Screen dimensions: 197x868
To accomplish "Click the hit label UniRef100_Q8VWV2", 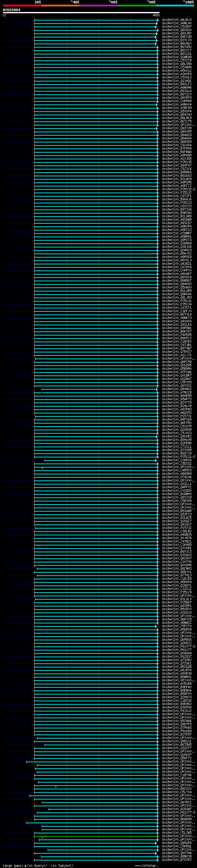I will pyautogui.click(x=176, y=389).
